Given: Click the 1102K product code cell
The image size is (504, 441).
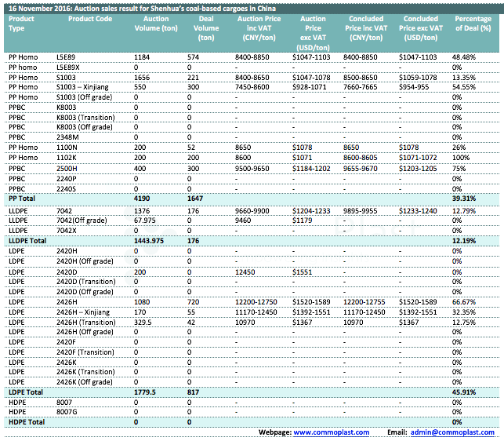Looking at the screenshot, I should coord(67,158).
